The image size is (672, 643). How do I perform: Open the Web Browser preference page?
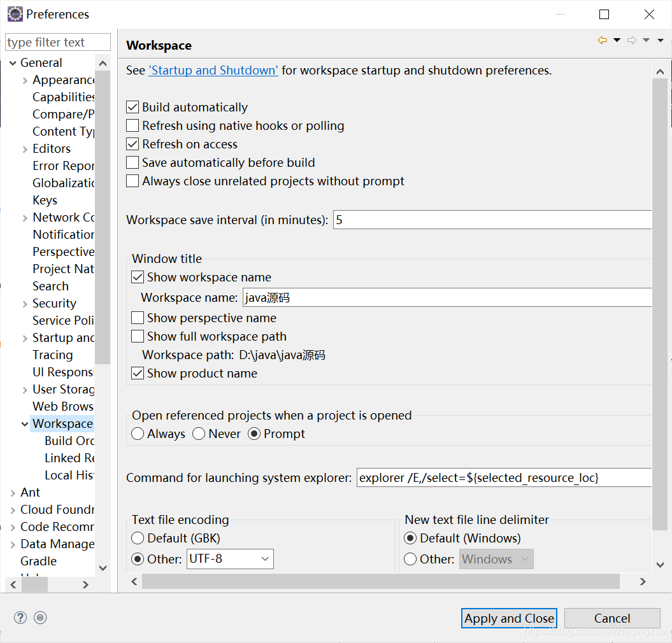coord(64,406)
